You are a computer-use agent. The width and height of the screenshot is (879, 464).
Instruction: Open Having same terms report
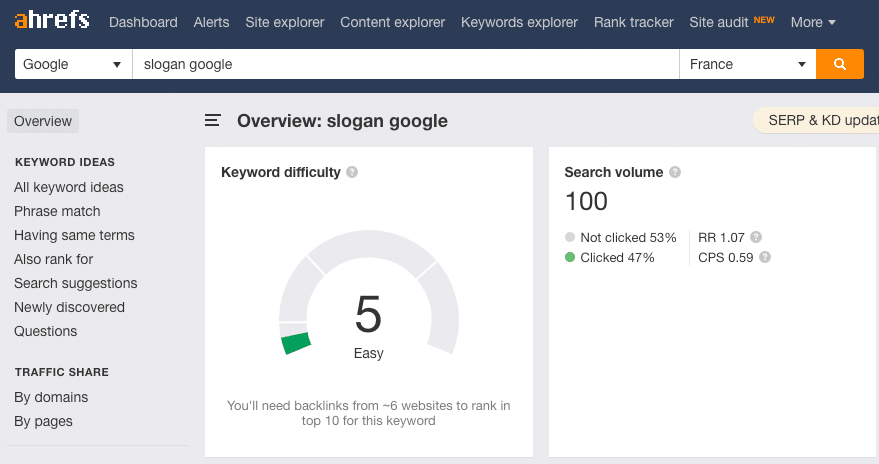point(74,235)
